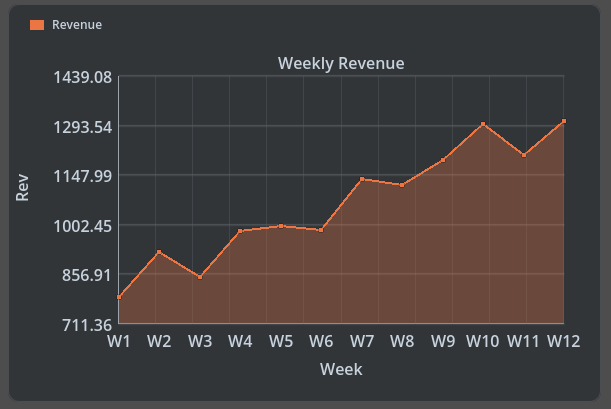Click the W11 data point dip
Image resolution: width=611 pixels, height=409 pixels.
click(x=523, y=155)
